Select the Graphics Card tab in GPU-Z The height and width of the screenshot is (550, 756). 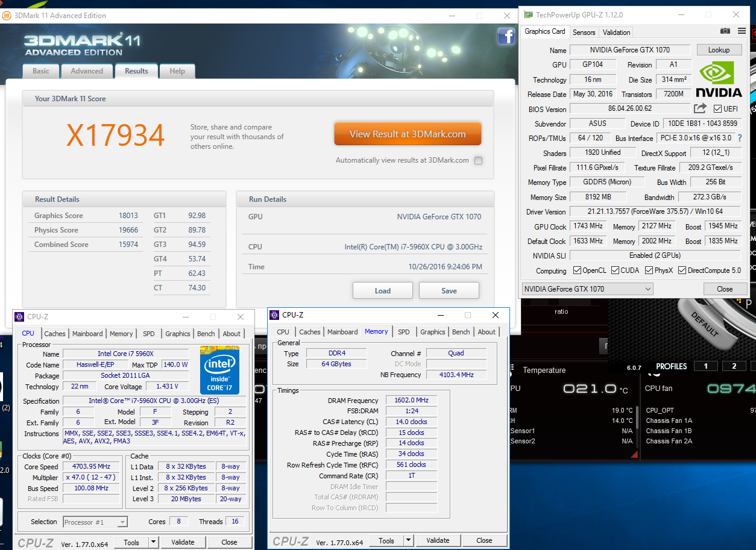click(x=545, y=31)
